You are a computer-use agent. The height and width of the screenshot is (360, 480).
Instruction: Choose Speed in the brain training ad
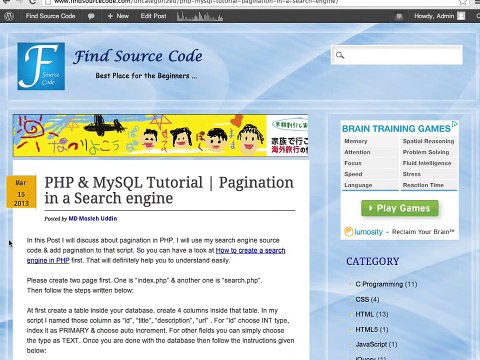tap(353, 174)
